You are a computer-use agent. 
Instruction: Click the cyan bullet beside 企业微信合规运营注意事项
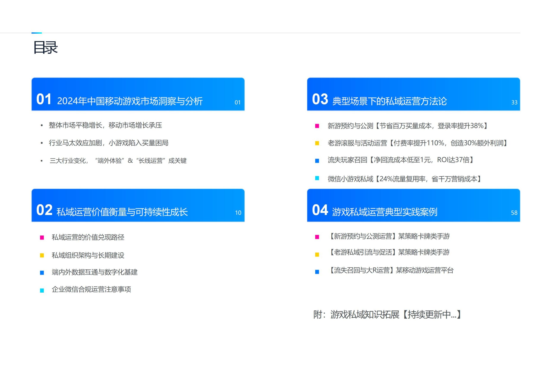pos(42,291)
